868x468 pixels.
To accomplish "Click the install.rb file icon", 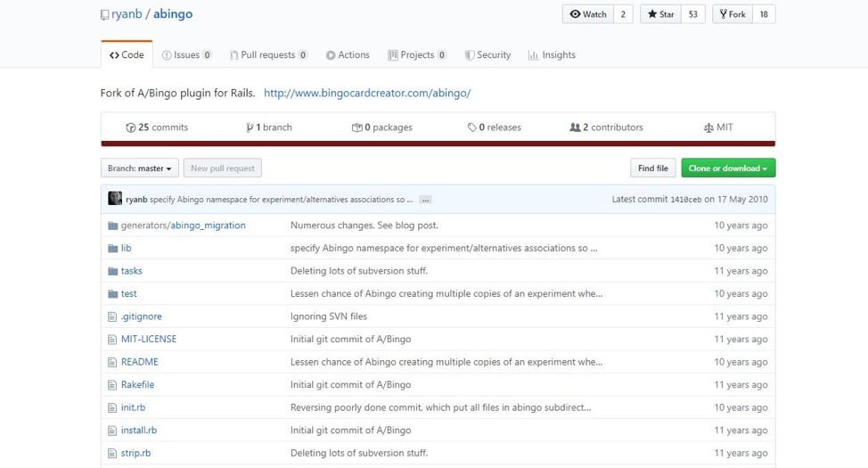I will pos(112,431).
